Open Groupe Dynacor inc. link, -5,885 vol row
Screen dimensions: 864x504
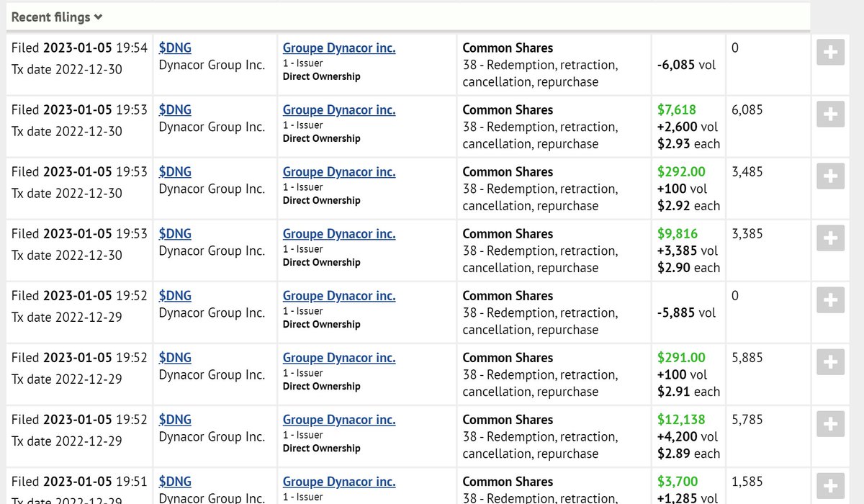coord(339,296)
